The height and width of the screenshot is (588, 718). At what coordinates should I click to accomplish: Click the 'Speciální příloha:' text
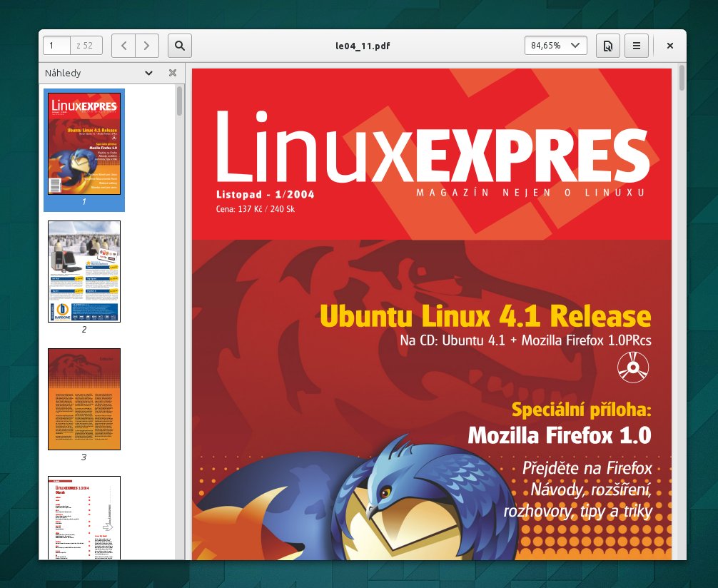(x=582, y=410)
